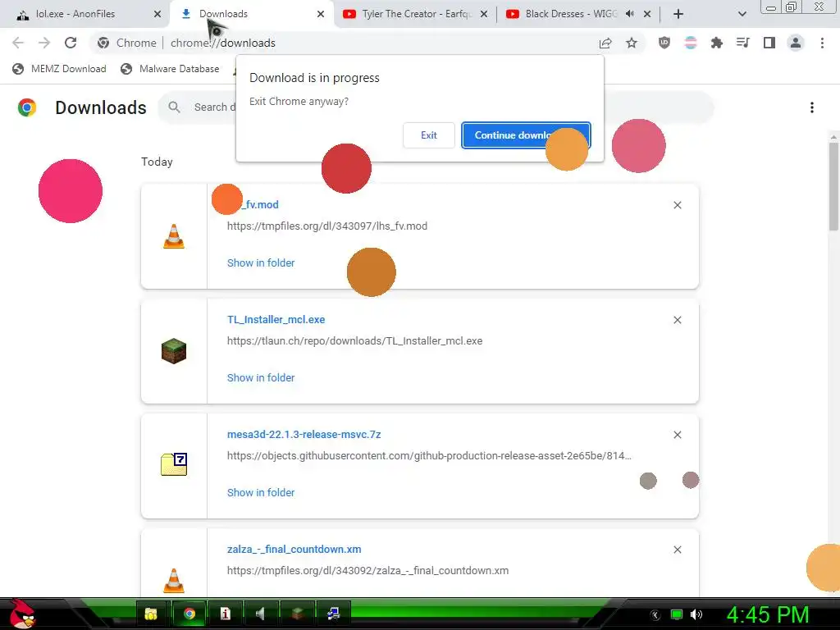The height and width of the screenshot is (630, 840).
Task: Open the Extensions puzzle-piece menu
Action: pos(717,43)
